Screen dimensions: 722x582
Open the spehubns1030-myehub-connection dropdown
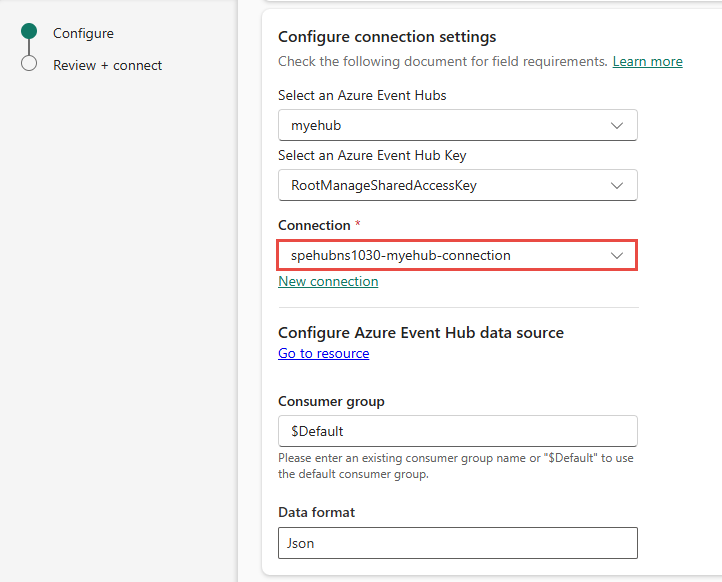[457, 255]
